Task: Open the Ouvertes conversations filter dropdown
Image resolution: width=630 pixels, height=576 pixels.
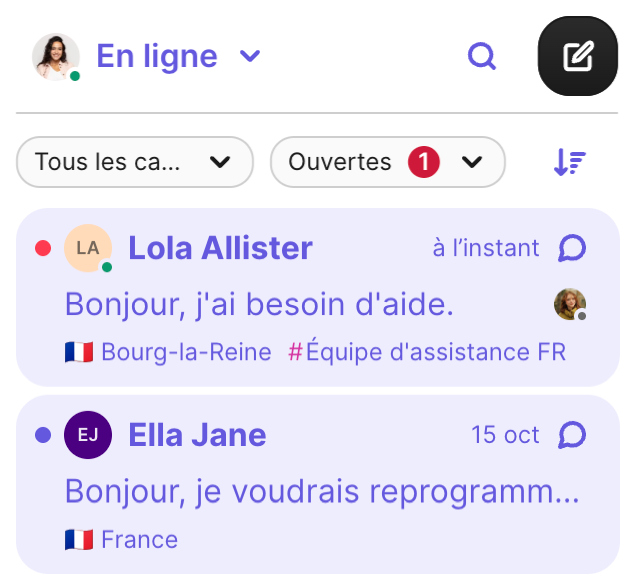Action: coord(387,162)
